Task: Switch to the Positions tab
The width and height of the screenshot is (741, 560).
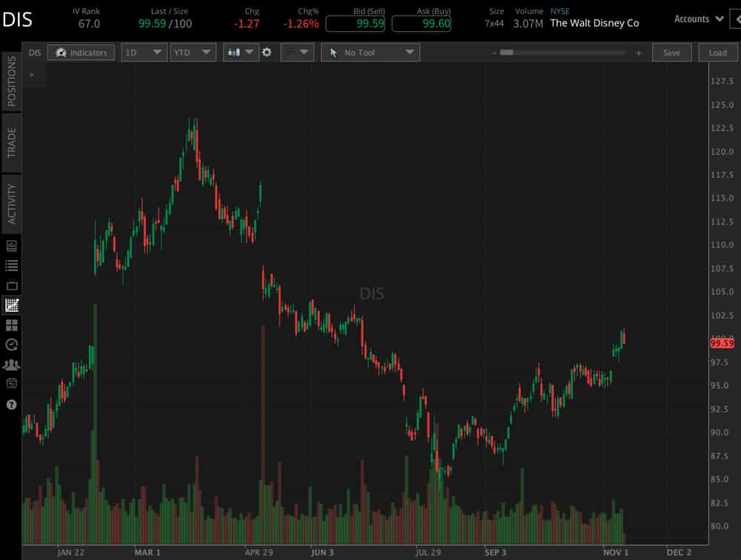Action: pyautogui.click(x=11, y=81)
